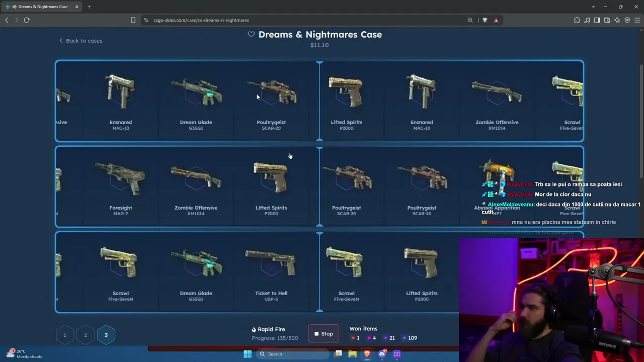The image size is (644, 362).
Task: Open the media control music note icon
Action: click(587, 20)
